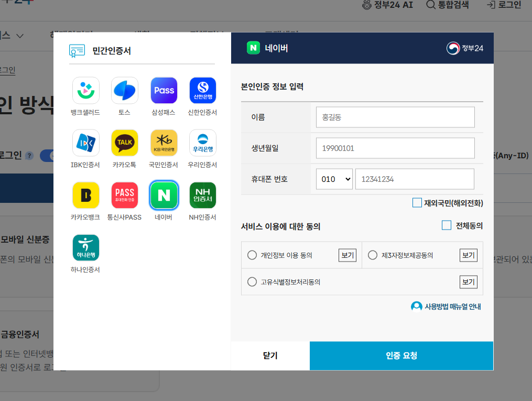Click the 로그인 login link in top bar

tap(504, 5)
